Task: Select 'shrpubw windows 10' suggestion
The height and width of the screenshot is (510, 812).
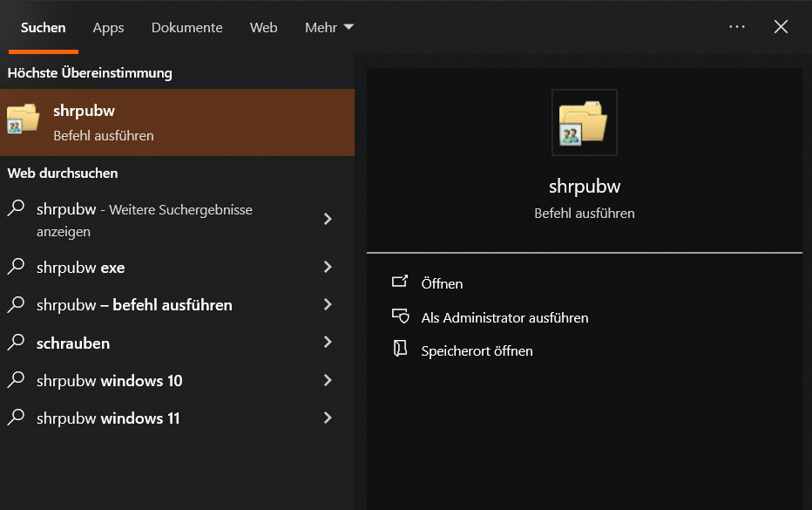Action: point(177,380)
